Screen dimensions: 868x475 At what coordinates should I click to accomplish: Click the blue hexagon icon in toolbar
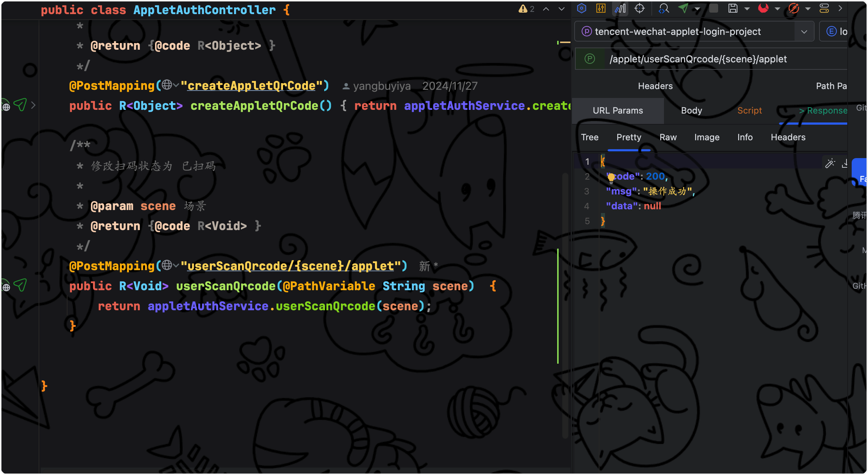[582, 8]
